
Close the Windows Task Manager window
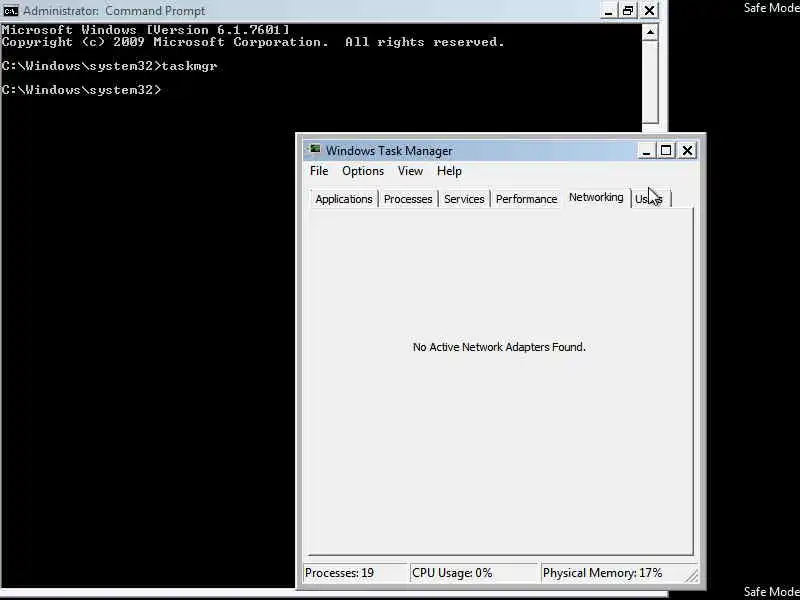click(687, 151)
